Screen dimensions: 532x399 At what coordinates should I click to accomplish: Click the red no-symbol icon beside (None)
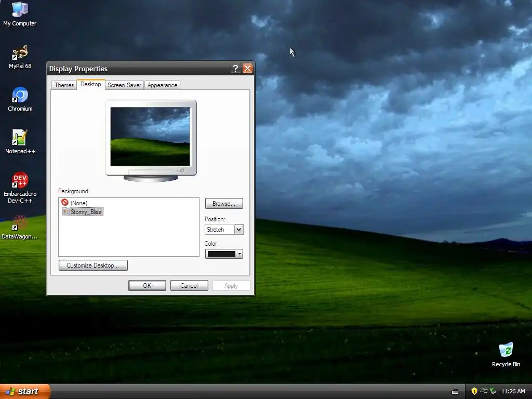tap(65, 203)
